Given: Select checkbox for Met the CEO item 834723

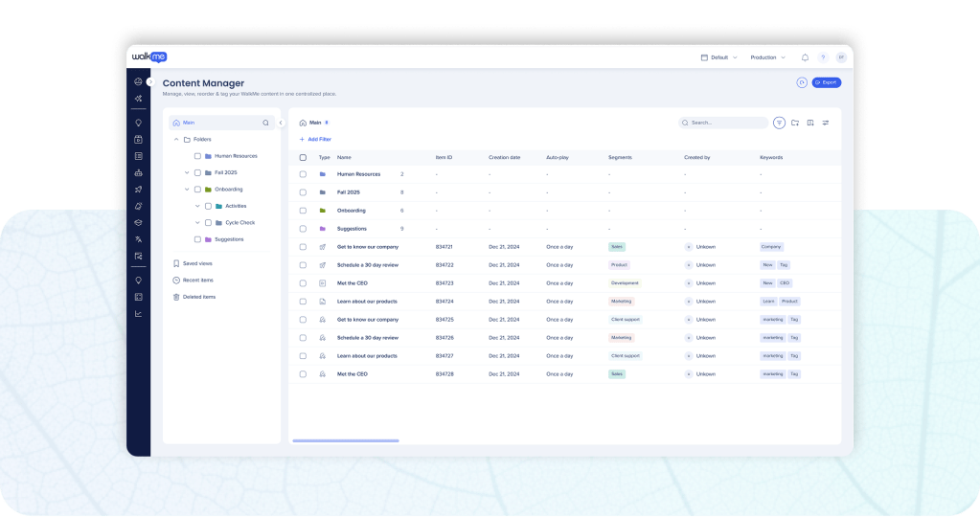Looking at the screenshot, I should 303,283.
